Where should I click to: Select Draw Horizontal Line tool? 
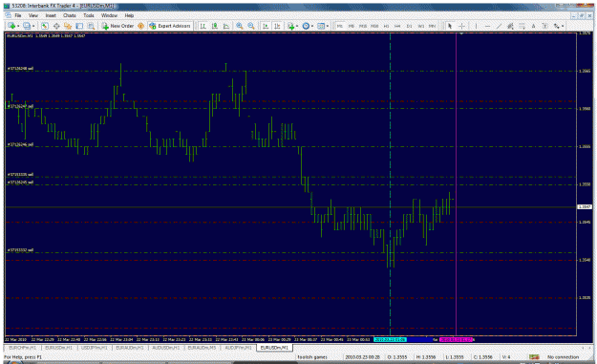487,26
